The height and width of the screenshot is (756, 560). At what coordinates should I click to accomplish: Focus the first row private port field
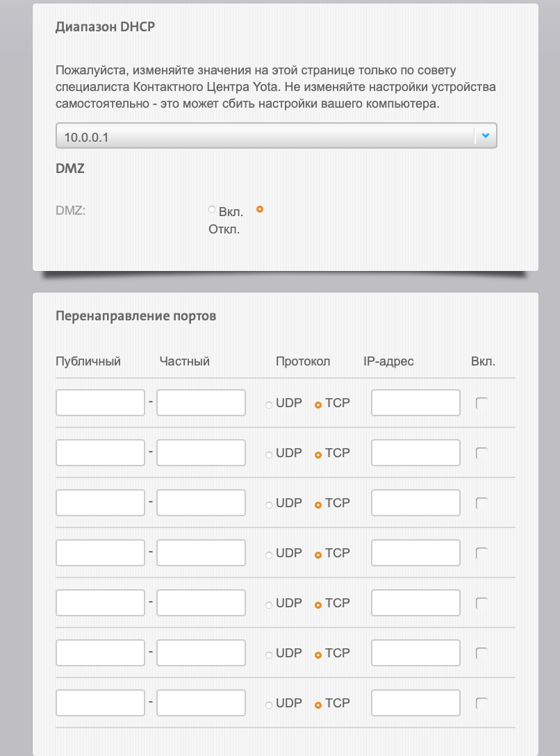[201, 403]
